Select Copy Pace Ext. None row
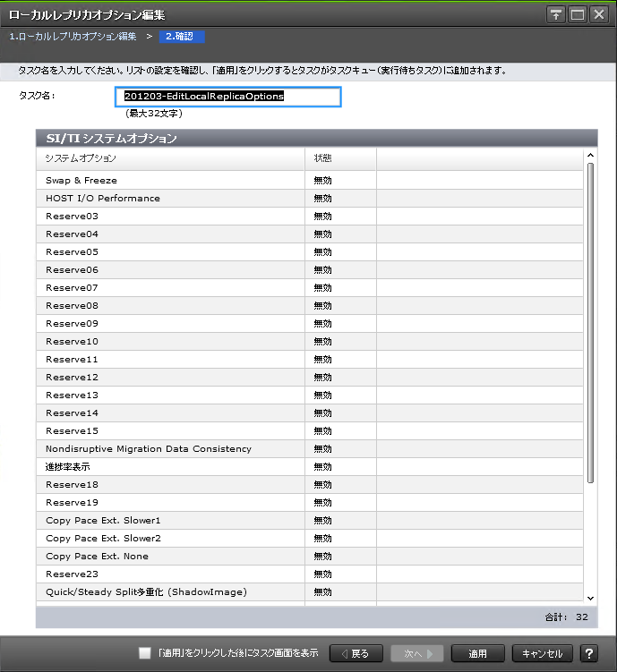617x672 pixels. 310,557
